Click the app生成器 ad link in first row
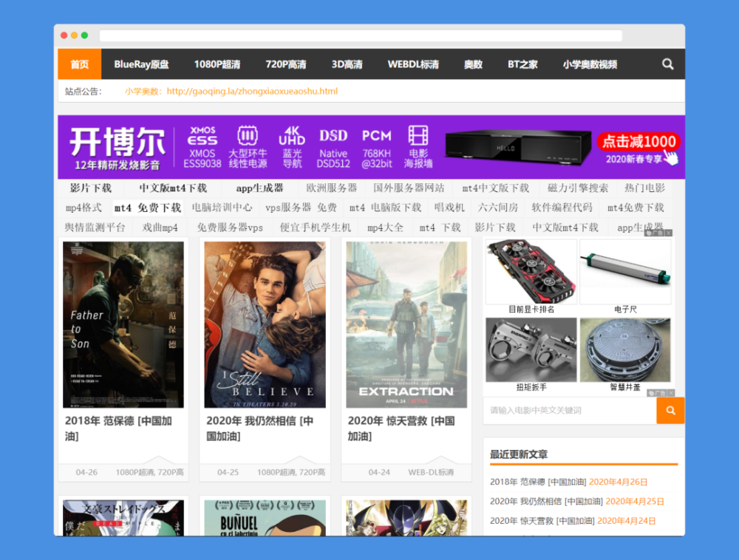 259,188
